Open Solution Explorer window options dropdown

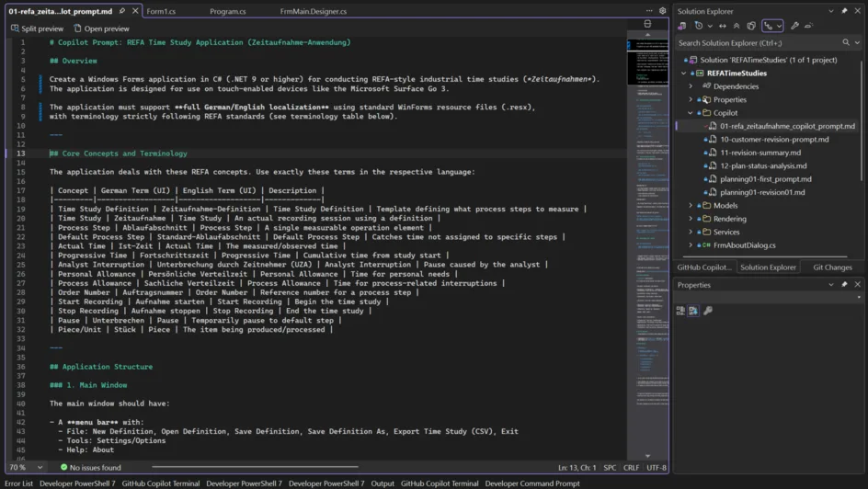tap(831, 11)
